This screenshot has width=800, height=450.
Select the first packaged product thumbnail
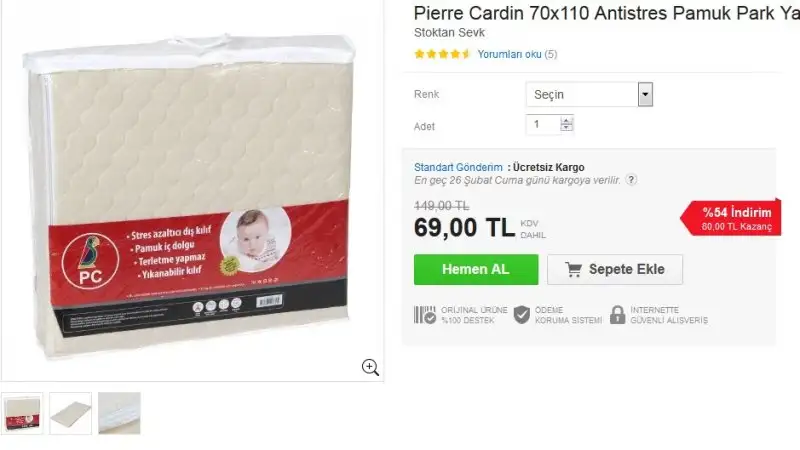click(22, 413)
